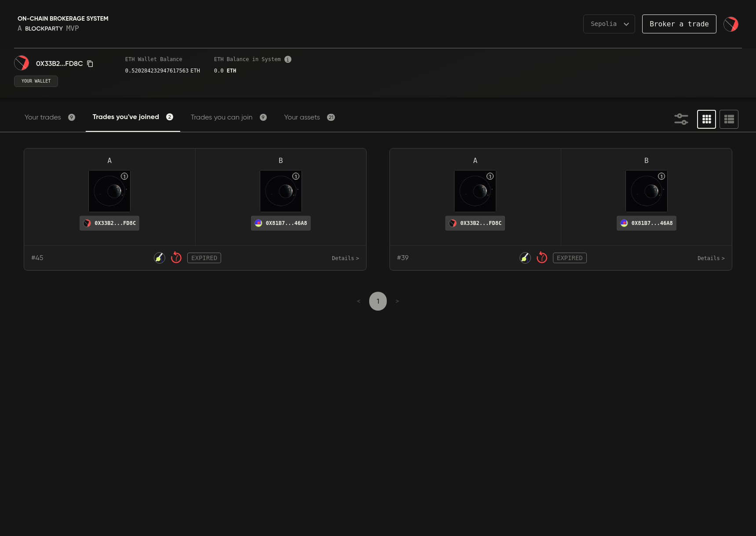
Task: Switch to Your trades tab
Action: [43, 117]
